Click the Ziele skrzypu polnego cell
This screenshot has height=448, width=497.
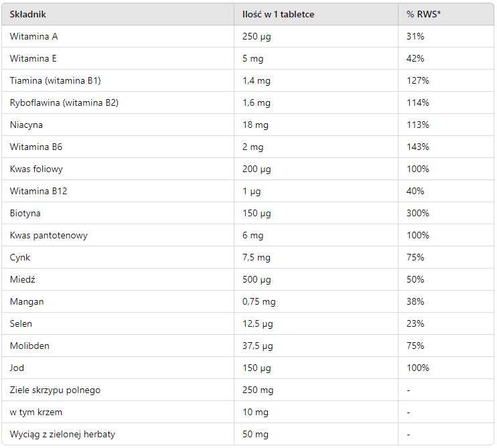[55, 390]
